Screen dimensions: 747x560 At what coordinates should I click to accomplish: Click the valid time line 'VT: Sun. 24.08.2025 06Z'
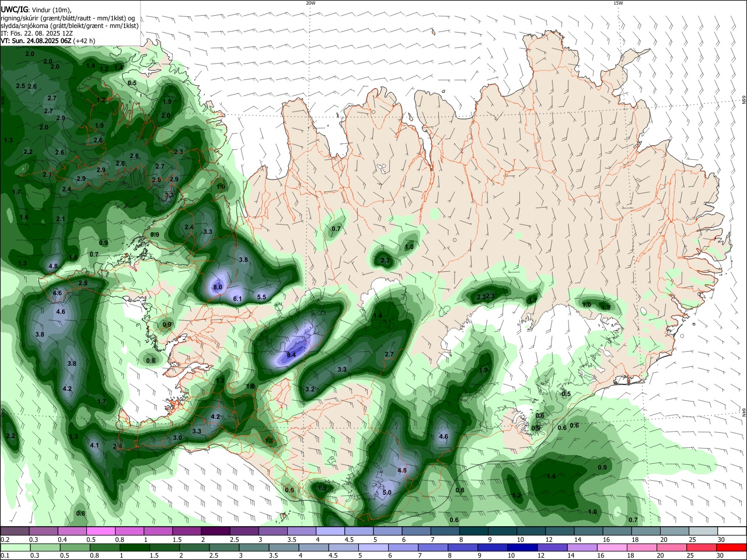(x=36, y=41)
